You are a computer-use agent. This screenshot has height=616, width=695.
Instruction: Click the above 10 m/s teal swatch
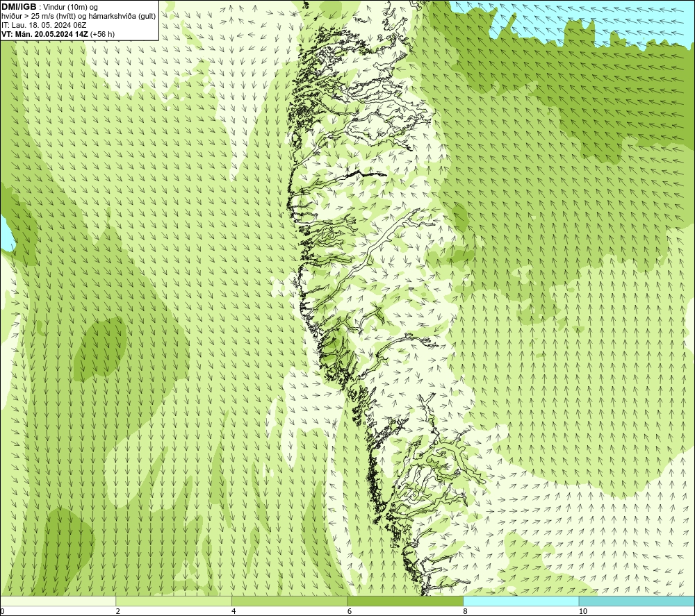point(637,601)
